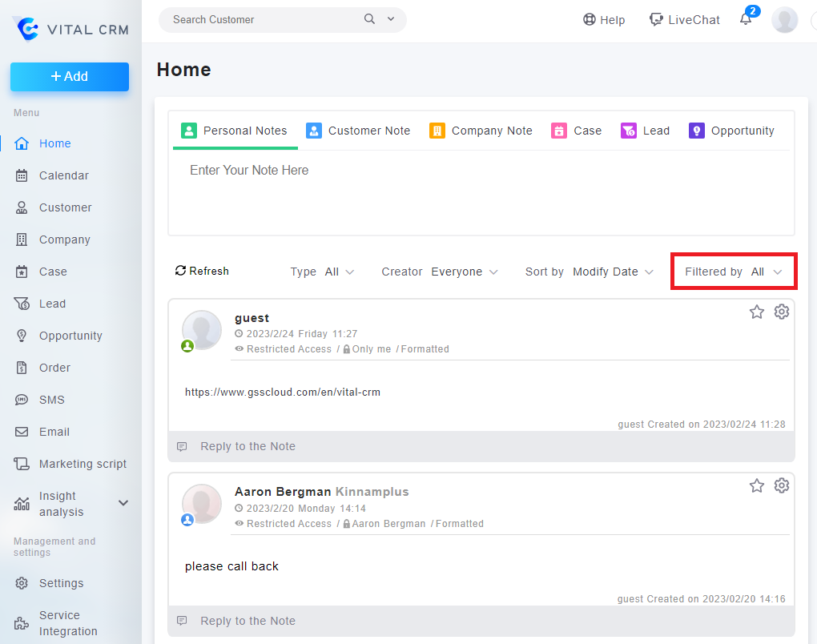Open the user profile avatar

[784, 20]
